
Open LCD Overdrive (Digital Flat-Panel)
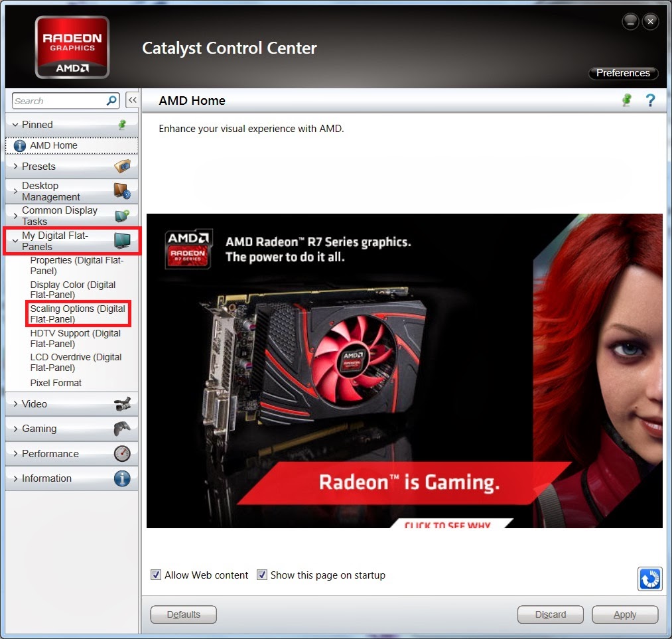[x=76, y=362]
